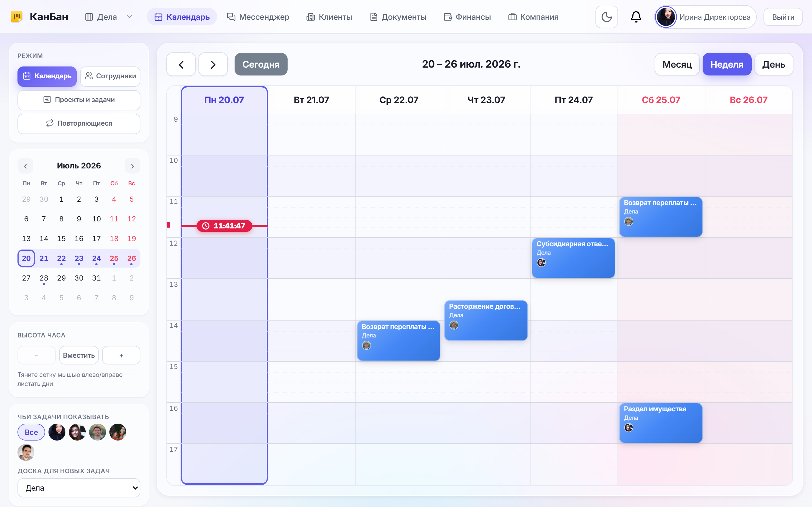Click the KanBan logo icon
Viewport: 812px width, 507px height.
[17, 17]
